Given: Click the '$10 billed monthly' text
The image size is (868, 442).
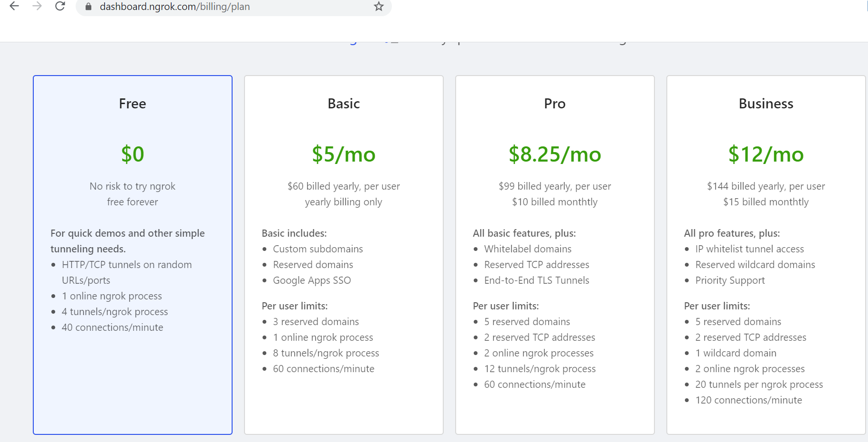Looking at the screenshot, I should 555,202.
